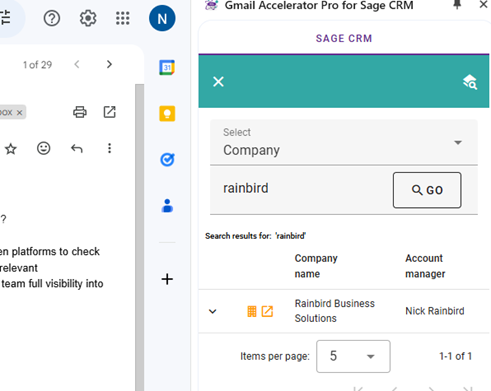The image size is (491, 391).
Task: Open Google apps grid
Action: [123, 18]
